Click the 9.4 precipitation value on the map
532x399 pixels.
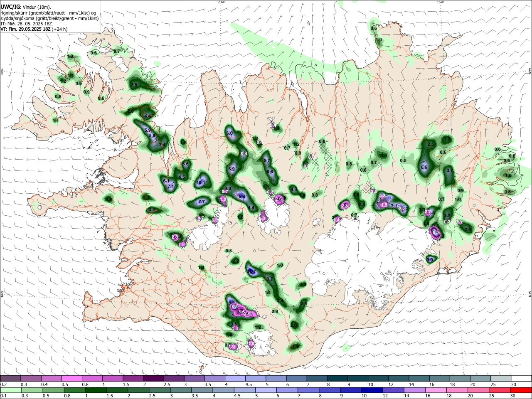(x=242, y=197)
